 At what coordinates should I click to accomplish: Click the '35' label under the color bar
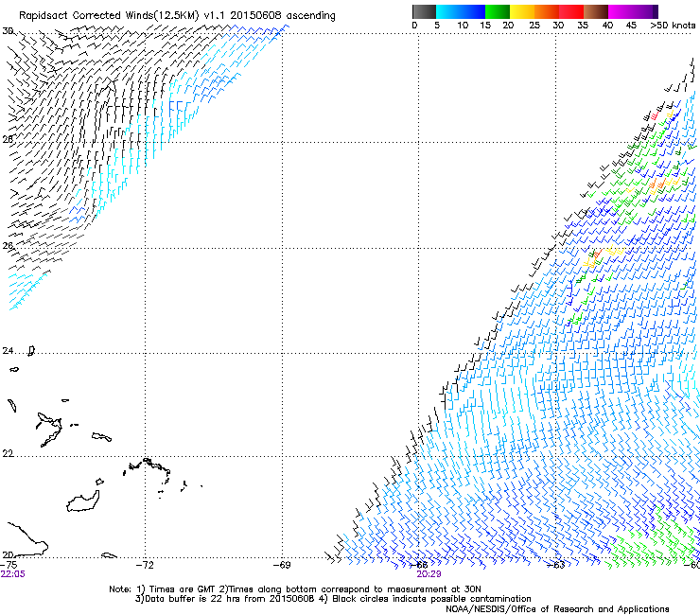click(583, 25)
